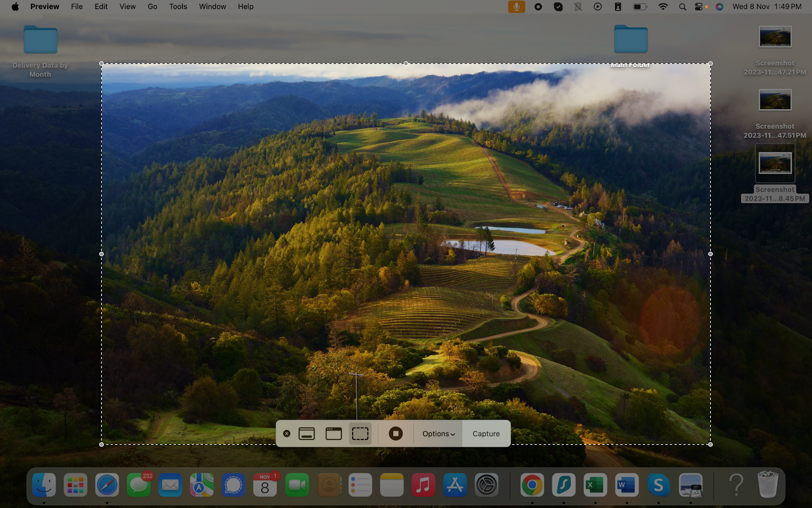812x508 pixels.
Task: Click the Capture button
Action: tap(486, 434)
